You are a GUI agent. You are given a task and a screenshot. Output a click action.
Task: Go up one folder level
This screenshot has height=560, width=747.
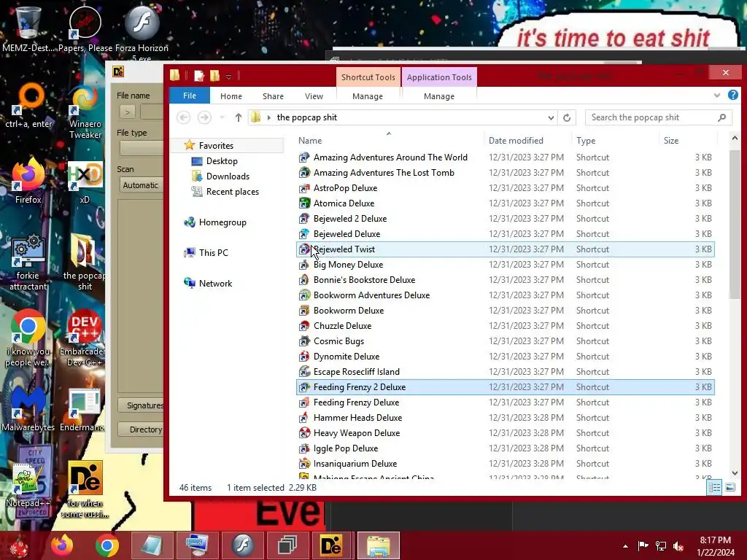pos(239,117)
